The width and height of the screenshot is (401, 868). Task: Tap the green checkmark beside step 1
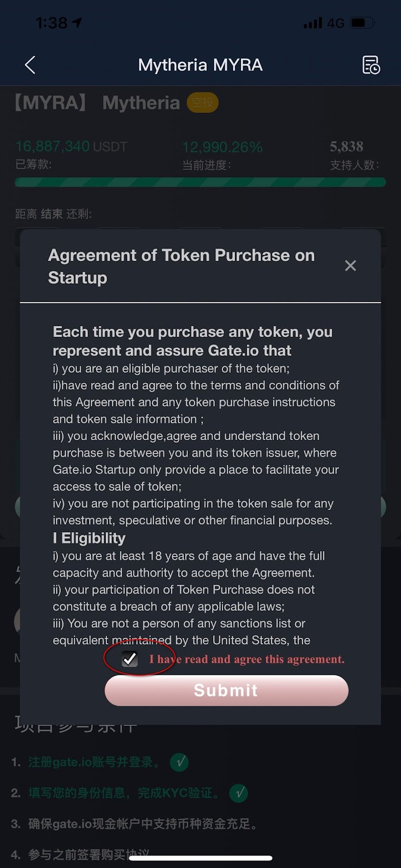tap(180, 762)
